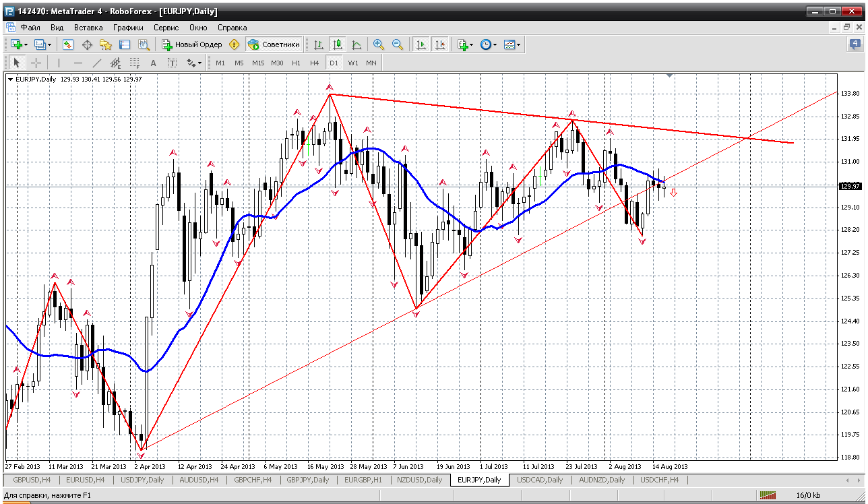Switch to GBPJPY,Daily chart tab
The image size is (868, 504).
308,480
